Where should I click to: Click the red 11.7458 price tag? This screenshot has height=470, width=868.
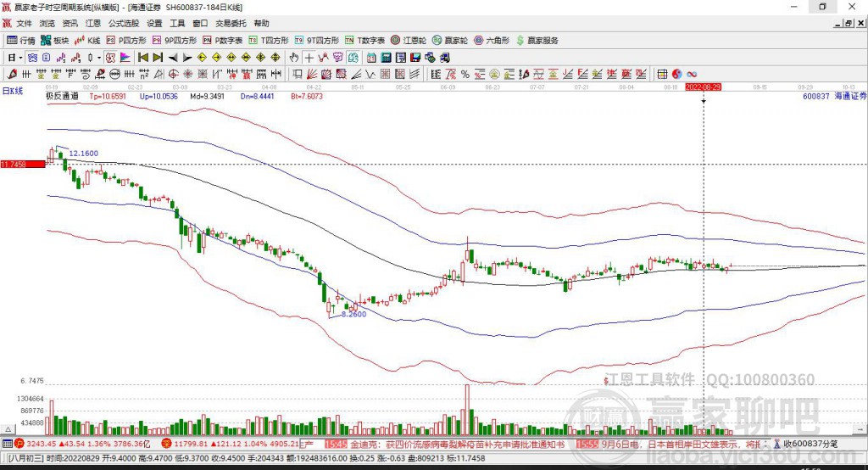23,164
